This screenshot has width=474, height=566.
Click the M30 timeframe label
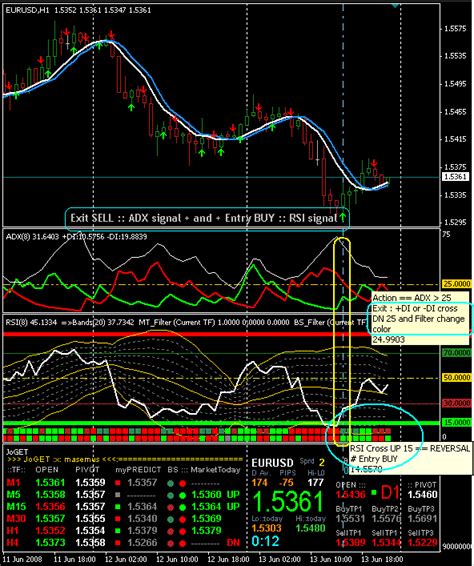pyautogui.click(x=16, y=519)
